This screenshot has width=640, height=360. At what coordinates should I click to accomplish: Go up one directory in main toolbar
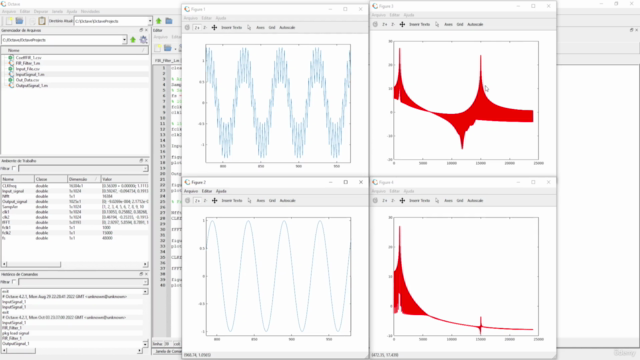[158, 21]
